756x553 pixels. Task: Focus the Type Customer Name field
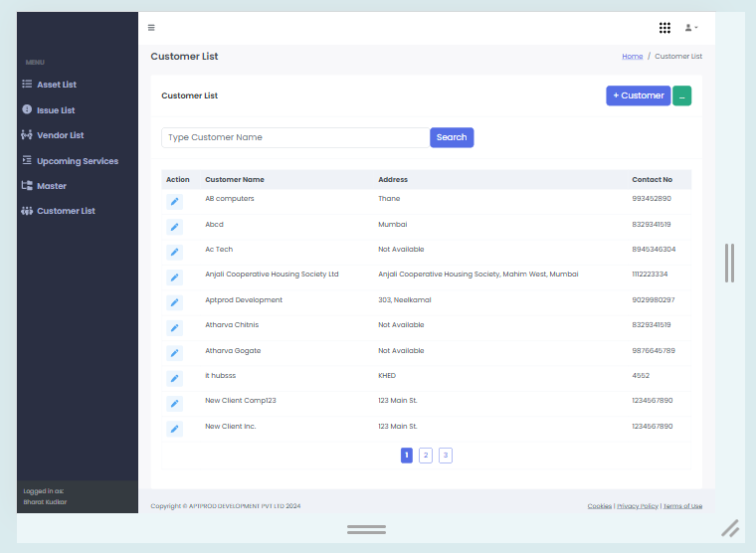click(x=295, y=137)
